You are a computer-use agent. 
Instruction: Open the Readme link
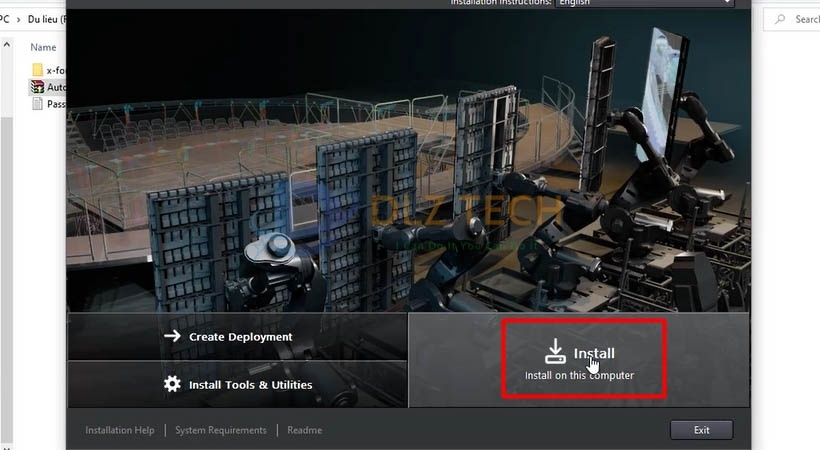[x=304, y=430]
